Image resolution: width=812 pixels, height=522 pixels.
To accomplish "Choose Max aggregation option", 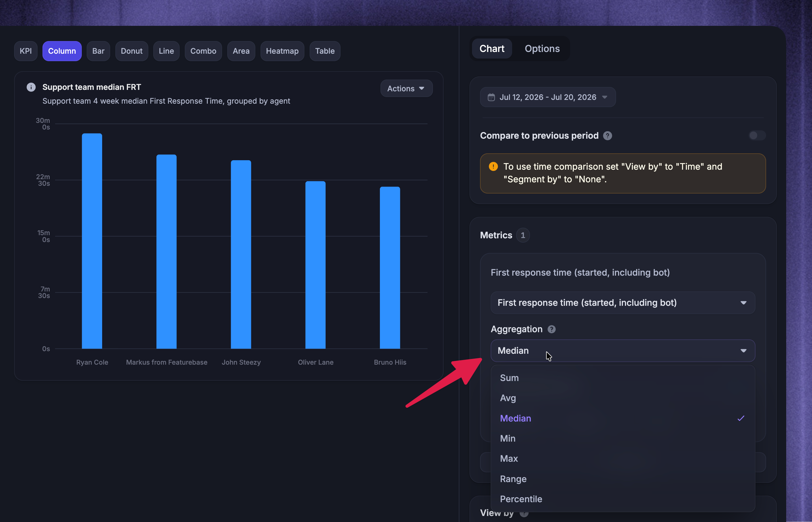I will coord(623,459).
